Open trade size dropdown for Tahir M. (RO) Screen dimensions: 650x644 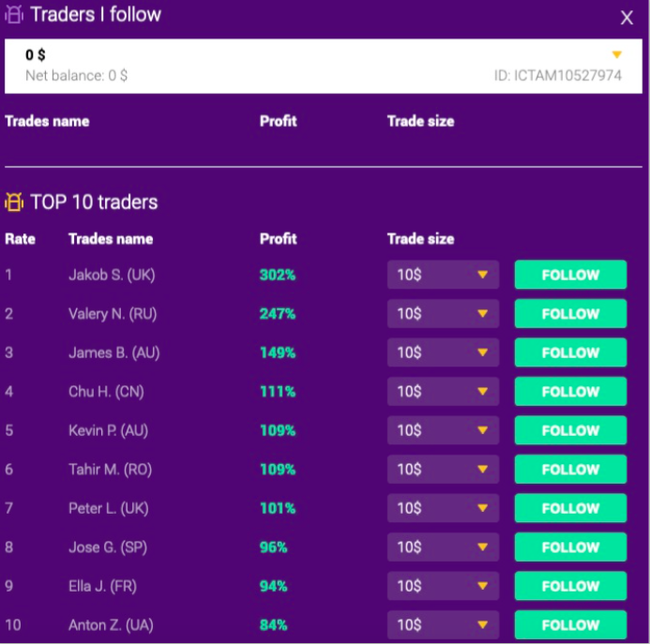pyautogui.click(x=443, y=470)
